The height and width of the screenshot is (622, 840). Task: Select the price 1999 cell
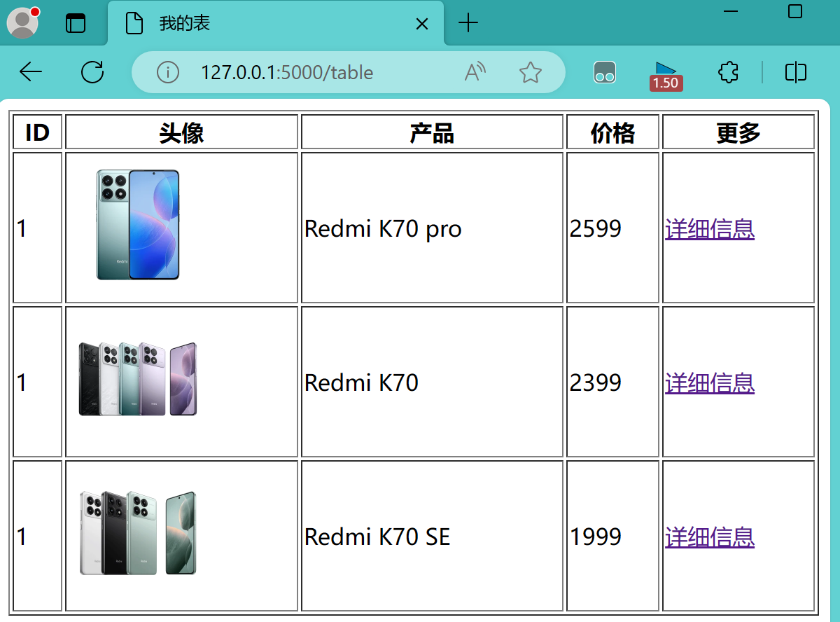click(x=612, y=536)
